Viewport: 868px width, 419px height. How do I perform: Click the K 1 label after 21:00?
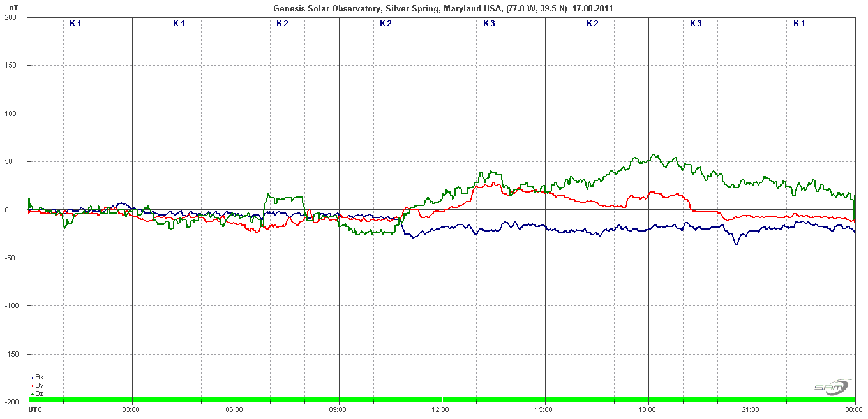tap(799, 24)
